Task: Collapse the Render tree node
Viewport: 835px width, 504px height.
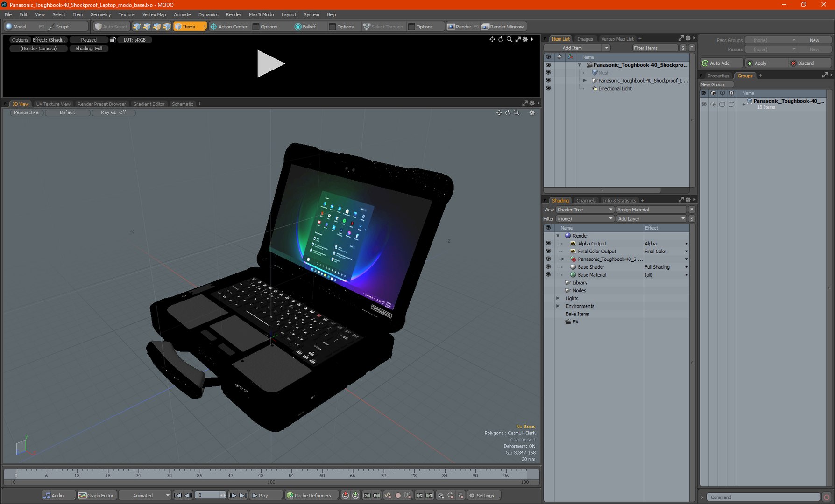Action: 558,236
